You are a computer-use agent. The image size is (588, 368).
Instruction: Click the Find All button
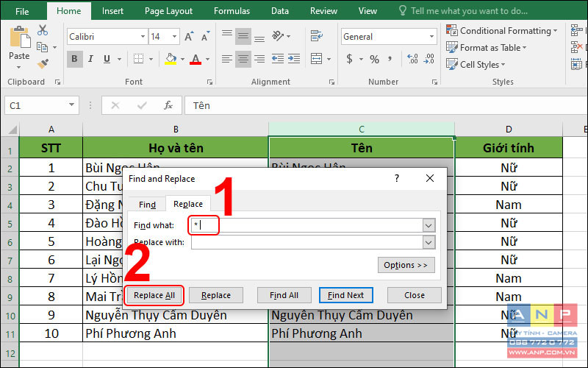pyautogui.click(x=284, y=295)
